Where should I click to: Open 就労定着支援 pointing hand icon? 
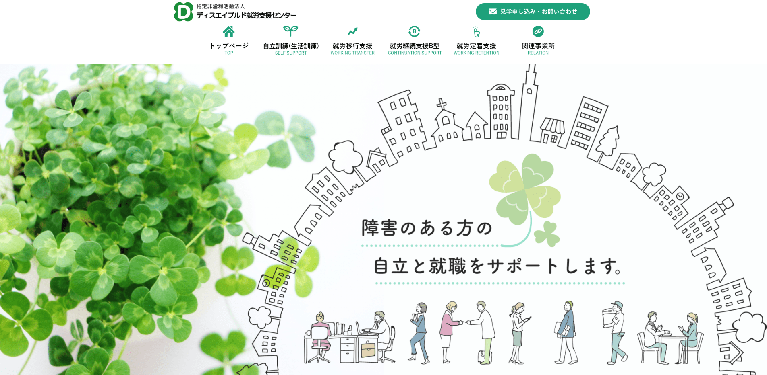(x=476, y=32)
